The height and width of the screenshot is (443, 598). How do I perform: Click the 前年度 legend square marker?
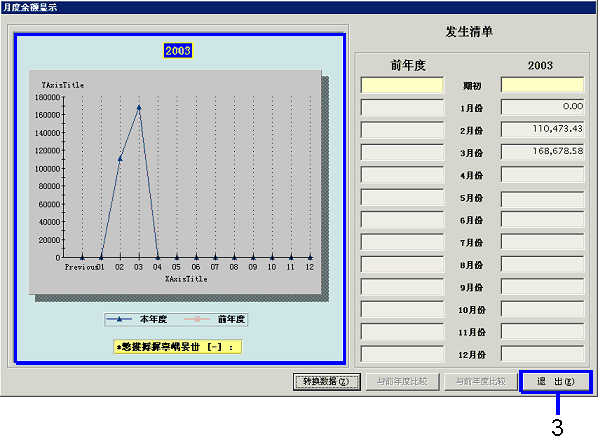(x=197, y=319)
